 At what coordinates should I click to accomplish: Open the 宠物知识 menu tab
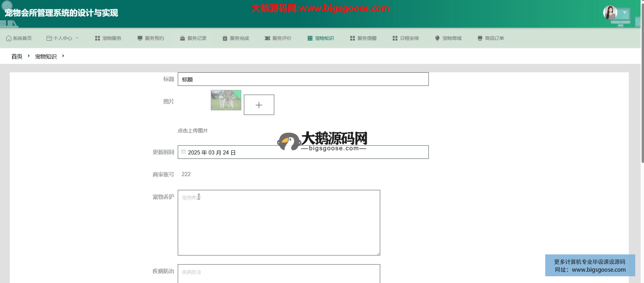tap(321, 38)
